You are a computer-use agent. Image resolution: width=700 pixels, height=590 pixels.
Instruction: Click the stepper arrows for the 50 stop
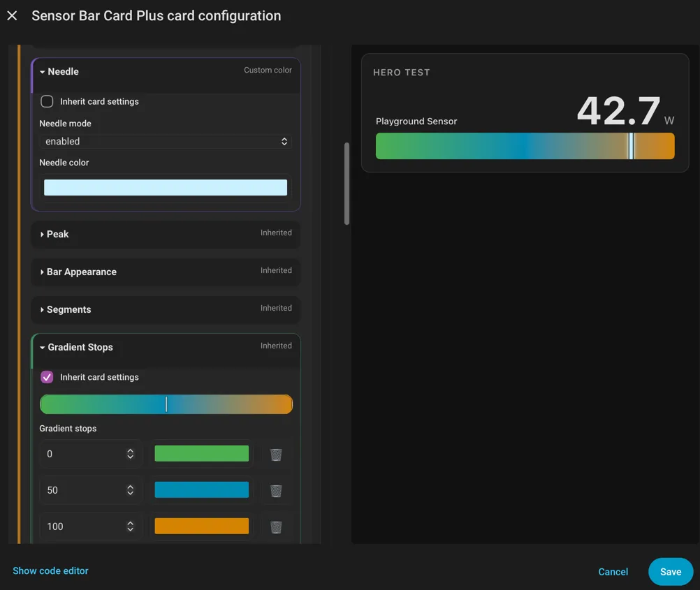pyautogui.click(x=131, y=490)
